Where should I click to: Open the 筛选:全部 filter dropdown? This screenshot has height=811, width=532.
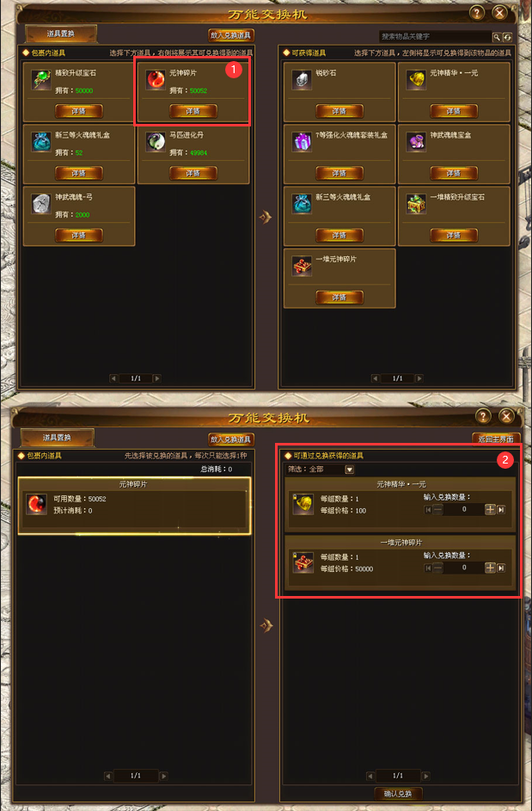(350, 470)
